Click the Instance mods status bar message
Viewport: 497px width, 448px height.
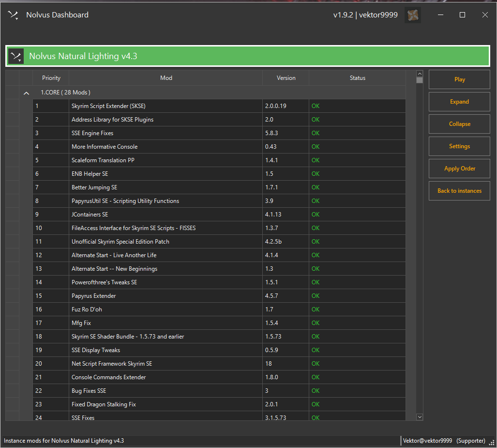point(64,441)
